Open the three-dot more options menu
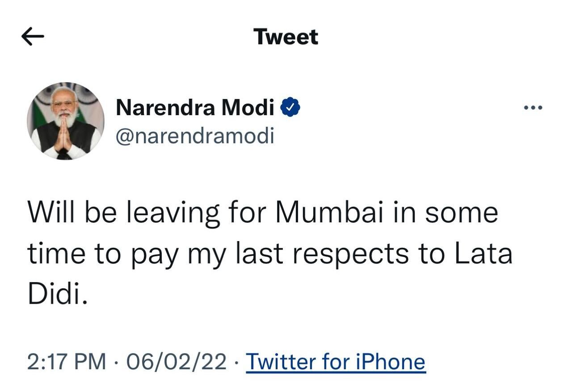This screenshot has width=572, height=392. pyautogui.click(x=533, y=108)
